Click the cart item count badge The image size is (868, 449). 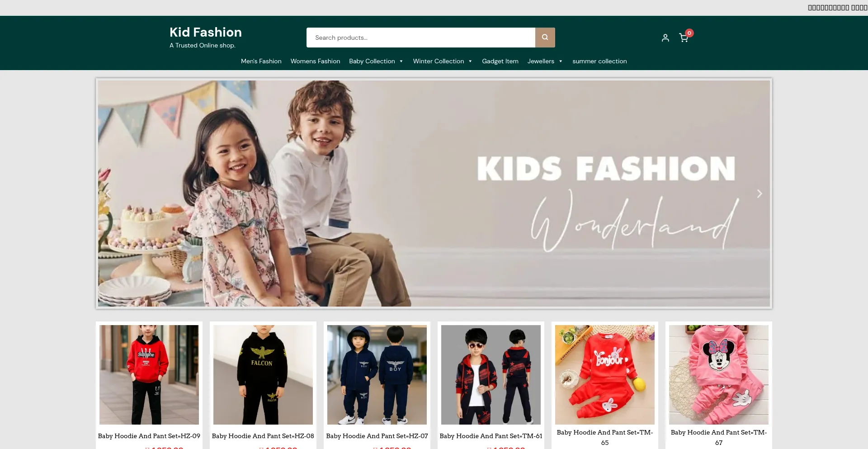click(x=689, y=33)
